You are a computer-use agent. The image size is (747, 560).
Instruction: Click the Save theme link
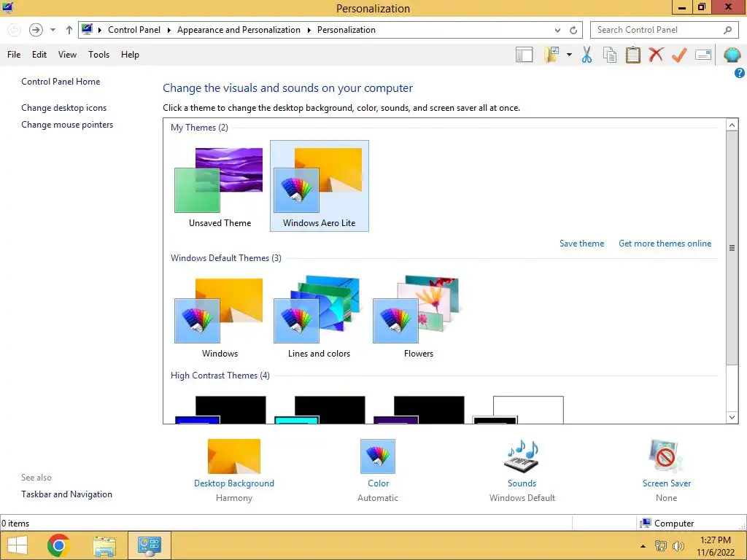click(x=581, y=244)
